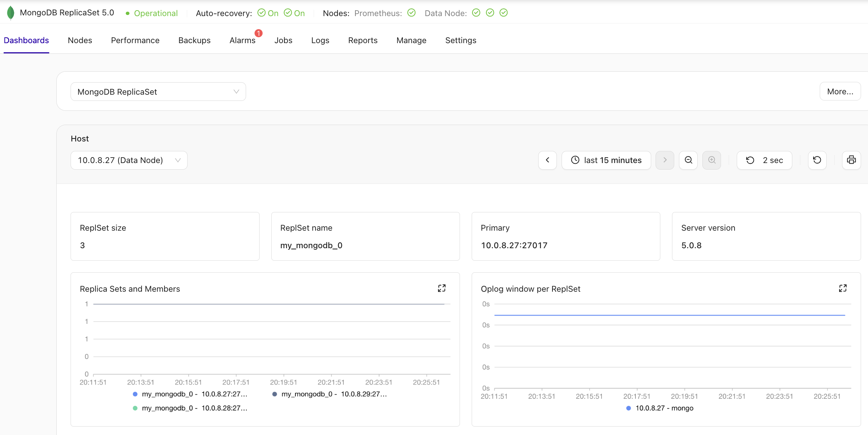Click the MongoDB ReplicaSet 5.0 cluster title
Image resolution: width=868 pixels, height=435 pixels.
click(x=67, y=13)
